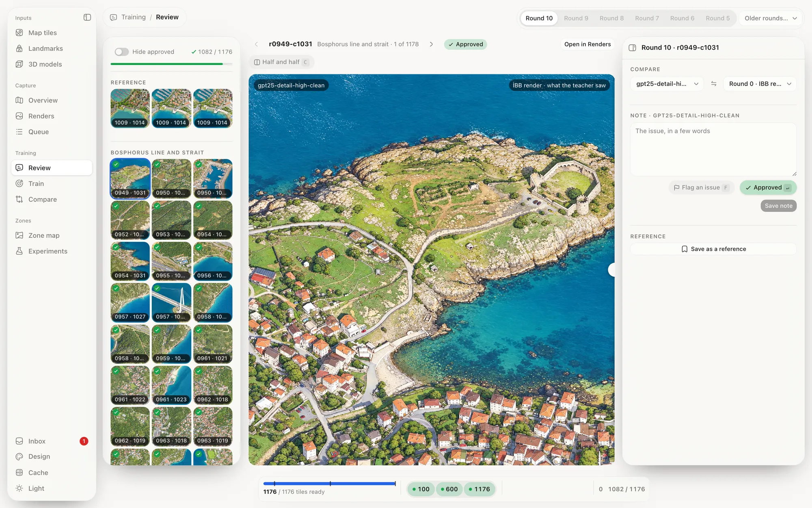Swap the compared models arrows icon

tap(713, 84)
